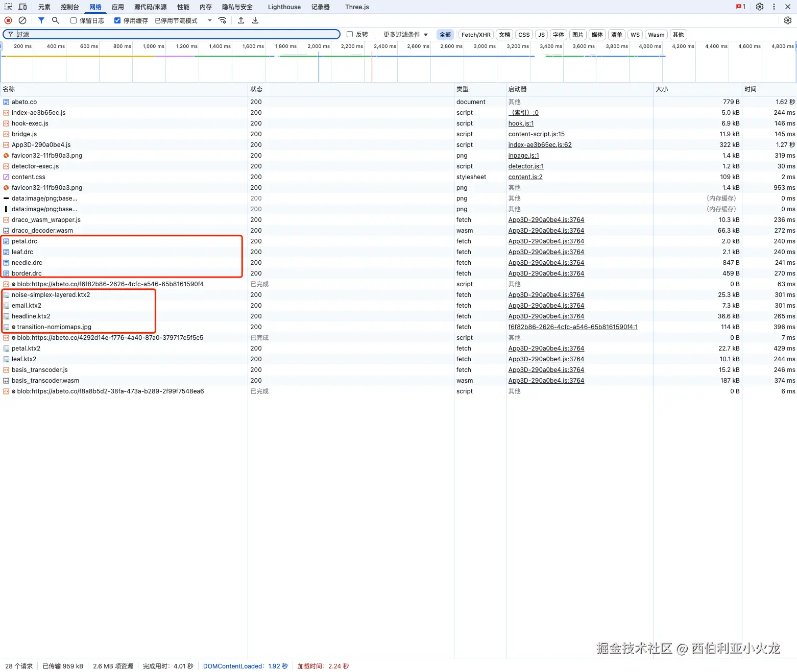Open DevTools settings gear icon
This screenshot has width=797, height=672.
click(x=760, y=7)
